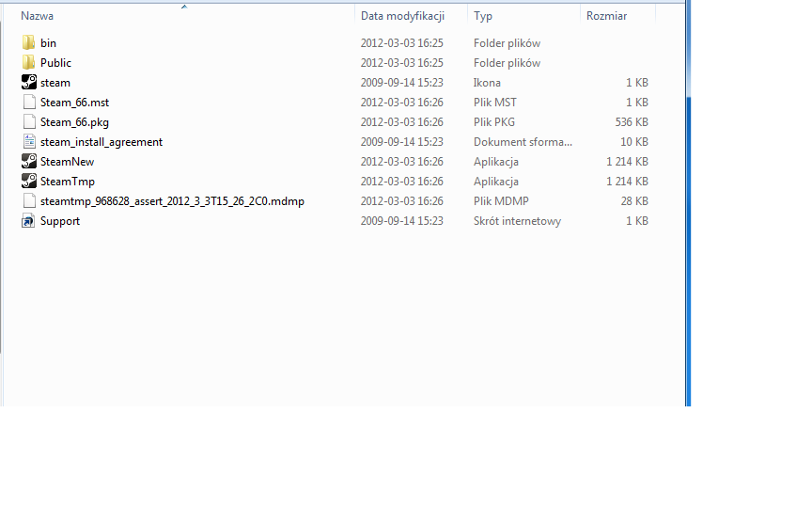812x508 pixels.
Task: Click the 1 KB size of Support
Action: (637, 221)
